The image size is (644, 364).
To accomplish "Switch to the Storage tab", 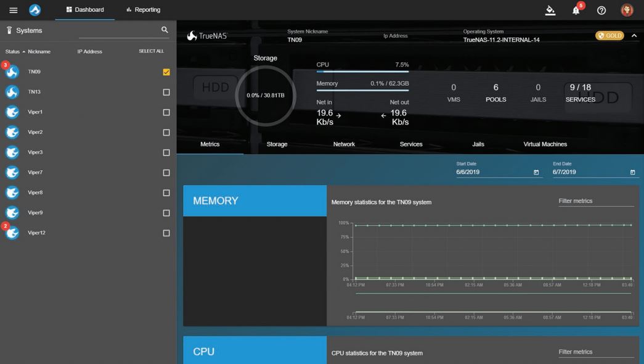I will pos(277,144).
